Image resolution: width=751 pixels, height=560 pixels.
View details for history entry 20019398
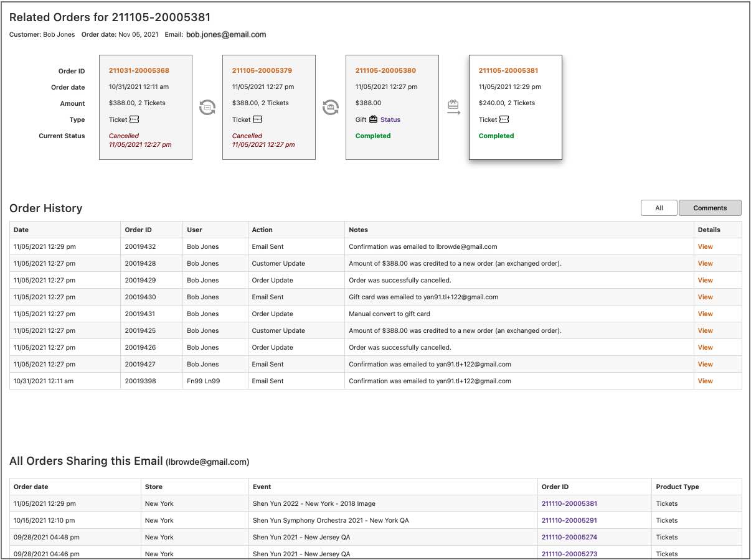coord(705,381)
